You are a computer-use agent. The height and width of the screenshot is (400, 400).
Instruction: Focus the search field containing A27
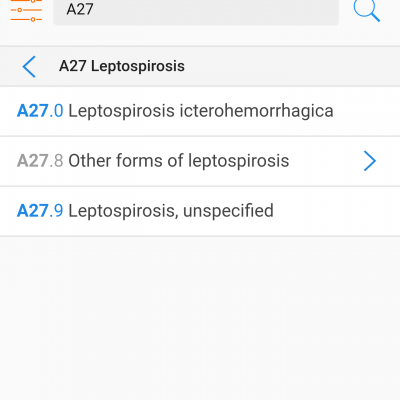point(196,11)
